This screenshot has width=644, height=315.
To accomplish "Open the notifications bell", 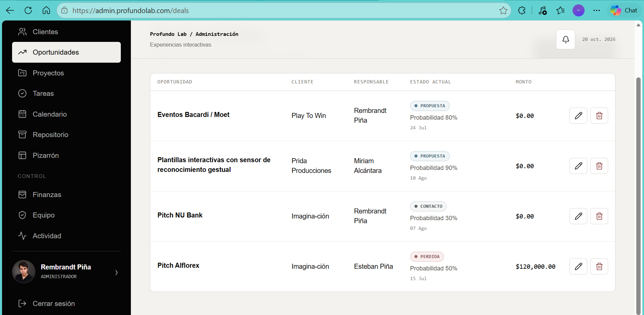I will tap(565, 40).
